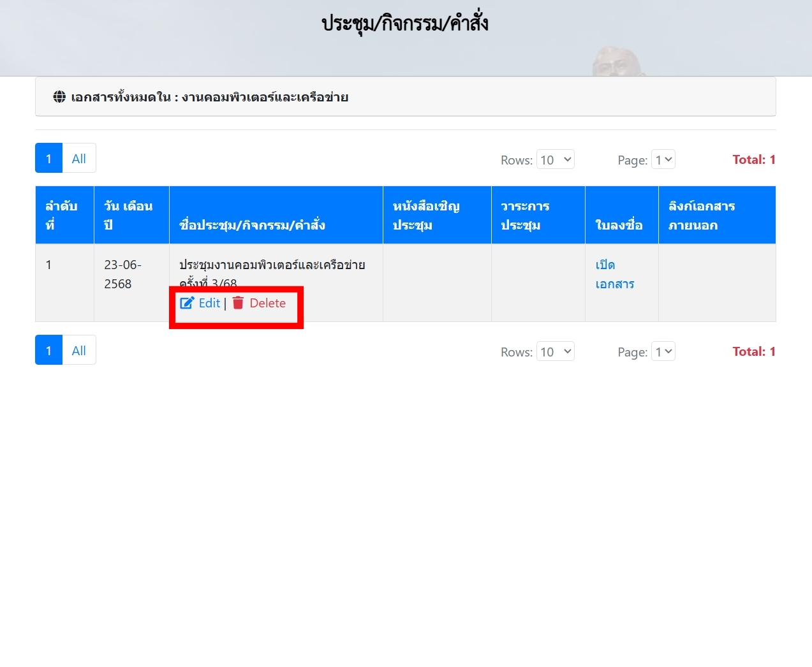Click the ลิงก์เอกสารภายนอก column header
Image resolution: width=812 pixels, height=667 pixels.
pos(702,215)
